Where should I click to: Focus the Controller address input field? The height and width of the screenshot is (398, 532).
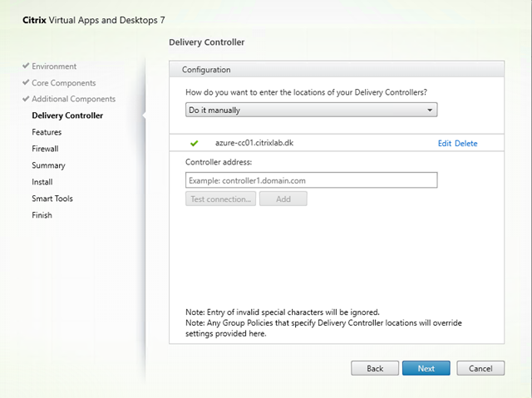[x=311, y=180]
